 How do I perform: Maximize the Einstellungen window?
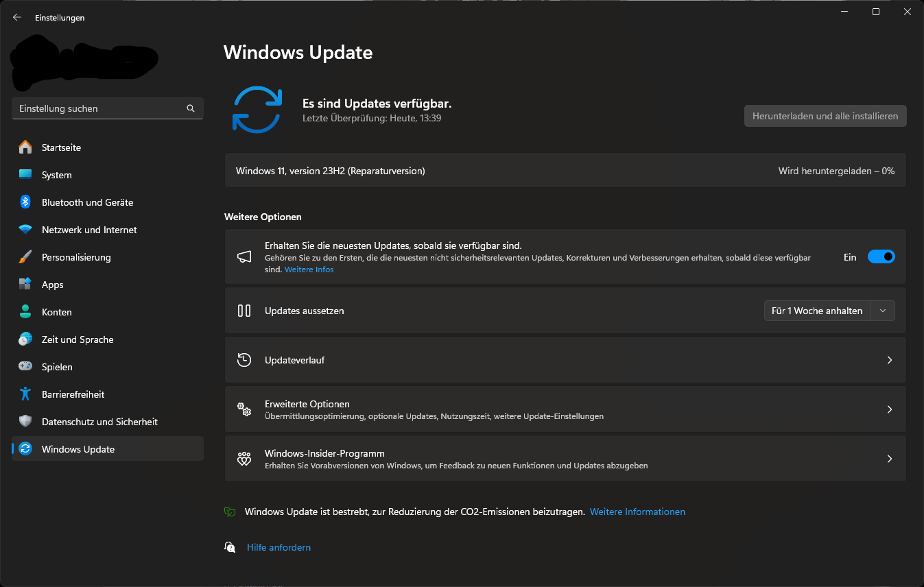876,12
